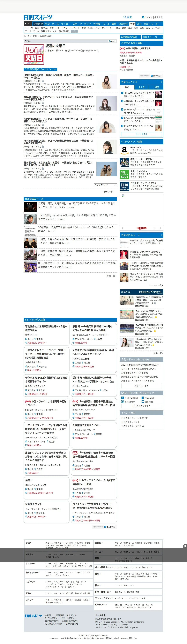Click 検索 text next to magnifier
This screenshot has width=187, height=644.
(x=129, y=17)
